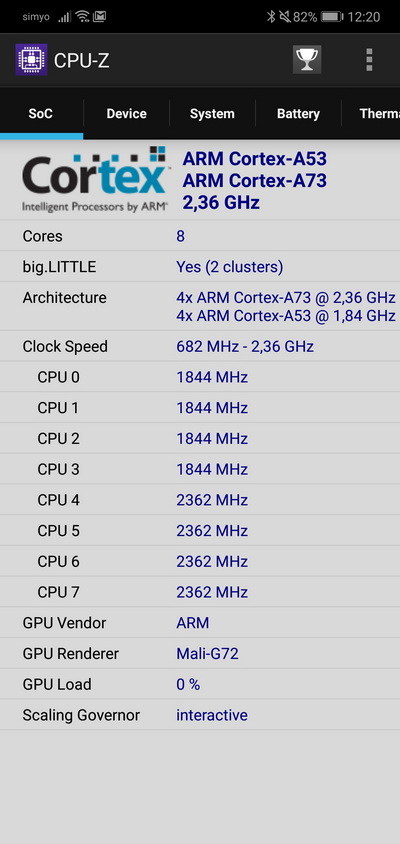This screenshot has width=400, height=844.
Task: Tap the CPU 4 frequency row
Action: (200, 500)
